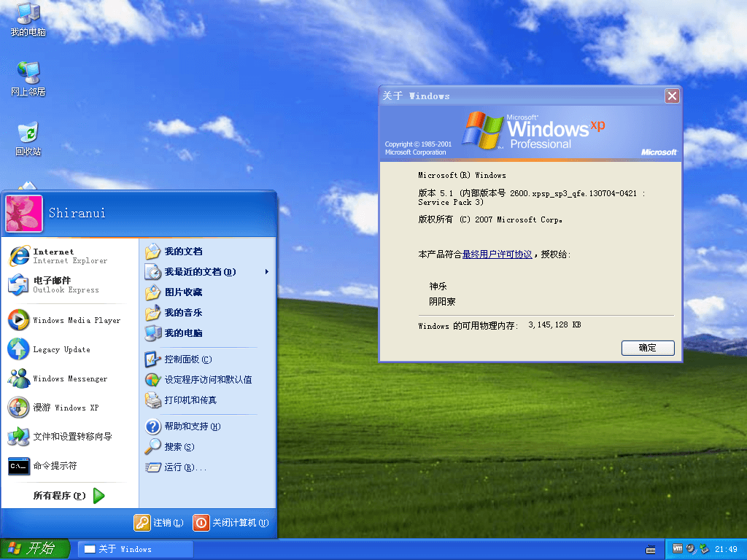The image size is (747, 560).
Task: Open 我的音乐 folder
Action: tap(208, 312)
